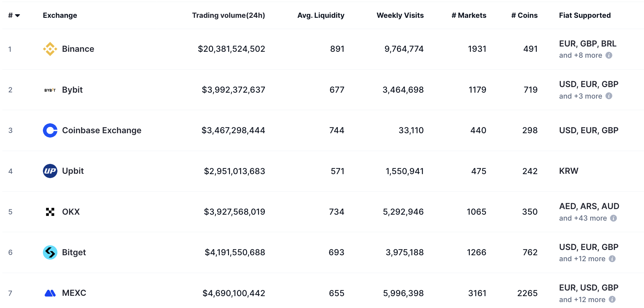Click the Coinbase Exchange logo icon
644x308 pixels.
tap(50, 131)
